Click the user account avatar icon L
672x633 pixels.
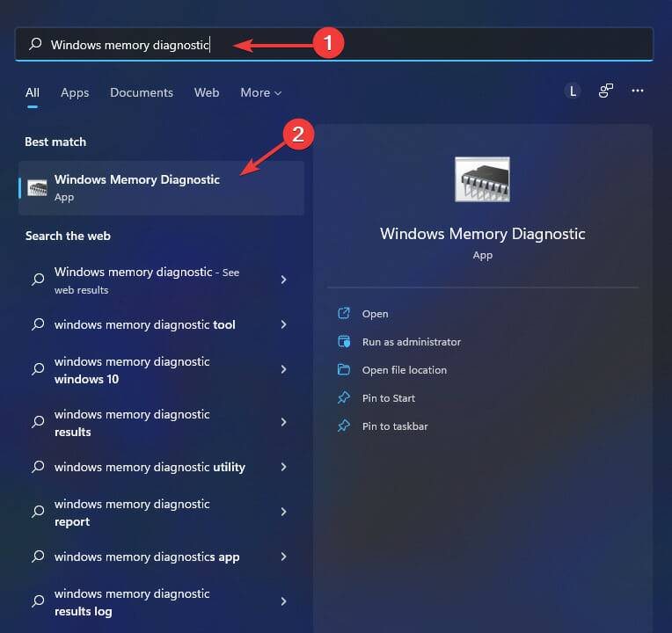tap(573, 91)
